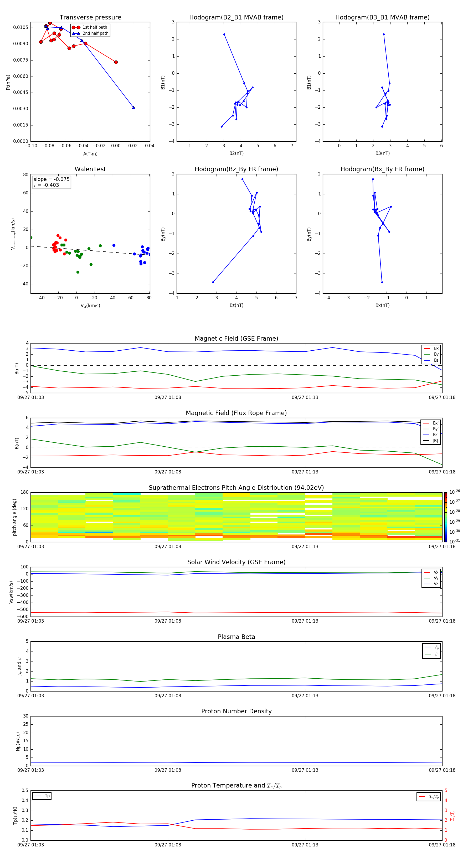
Task: Click the 'WalenTest' plot title
Action: [x=90, y=169]
